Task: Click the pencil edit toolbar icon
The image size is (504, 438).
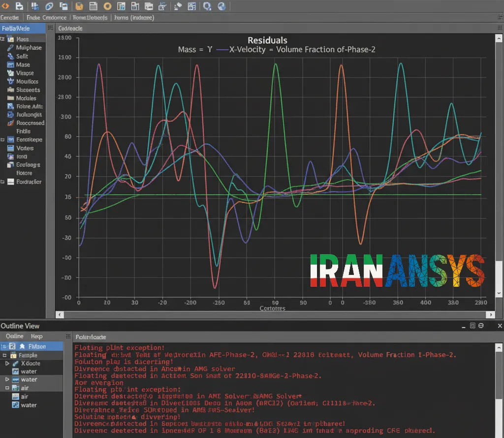Action: click(x=178, y=6)
